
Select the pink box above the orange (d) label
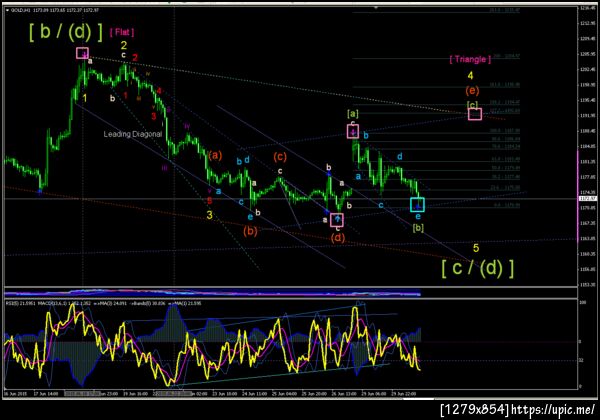337,220
